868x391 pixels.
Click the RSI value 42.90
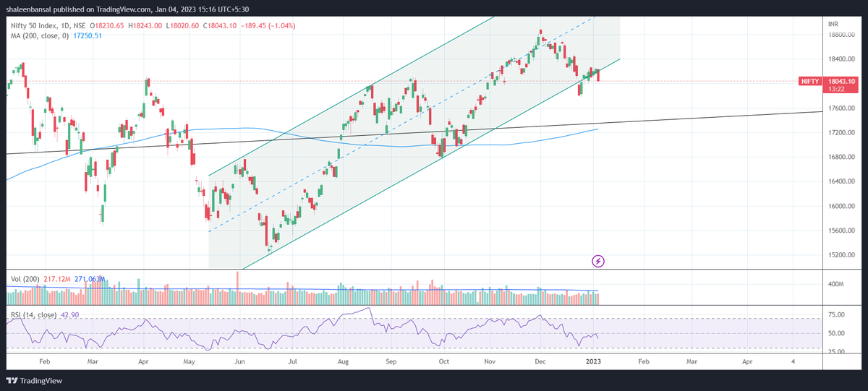point(69,315)
